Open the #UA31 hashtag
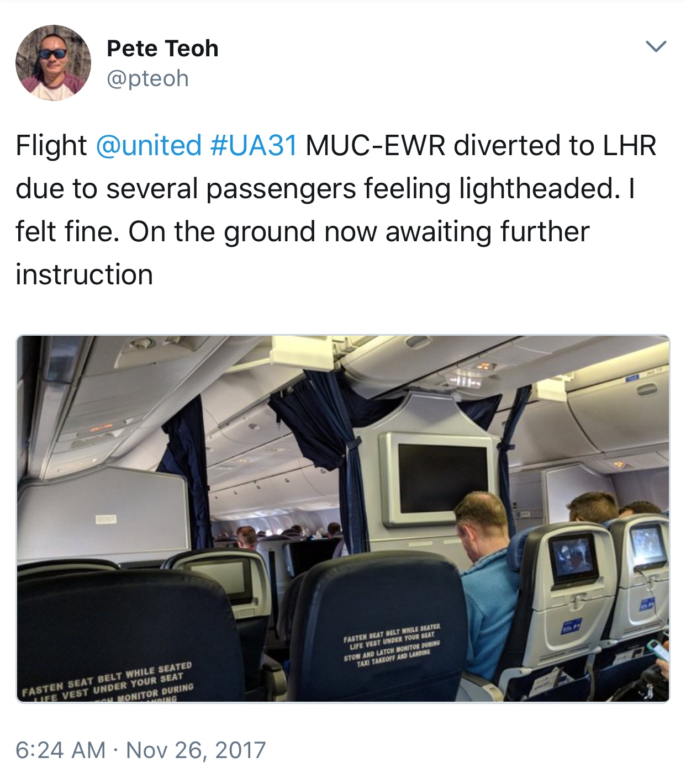 click(x=254, y=146)
